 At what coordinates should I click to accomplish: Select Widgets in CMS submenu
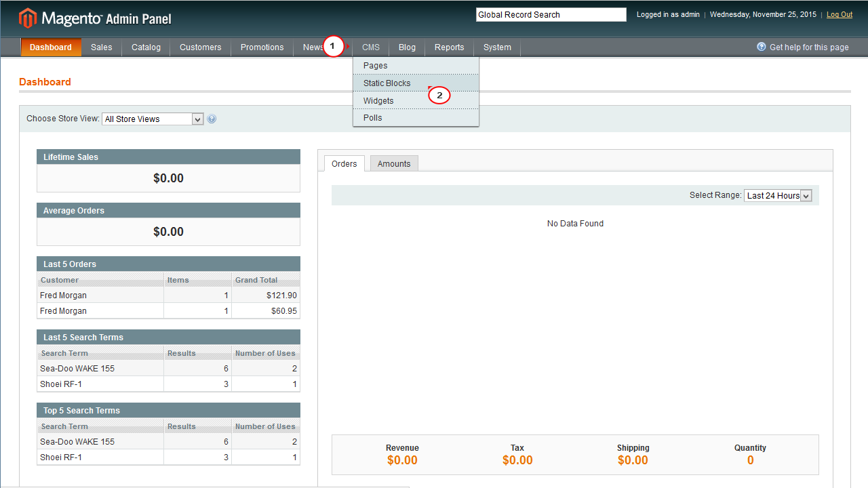tap(416, 101)
